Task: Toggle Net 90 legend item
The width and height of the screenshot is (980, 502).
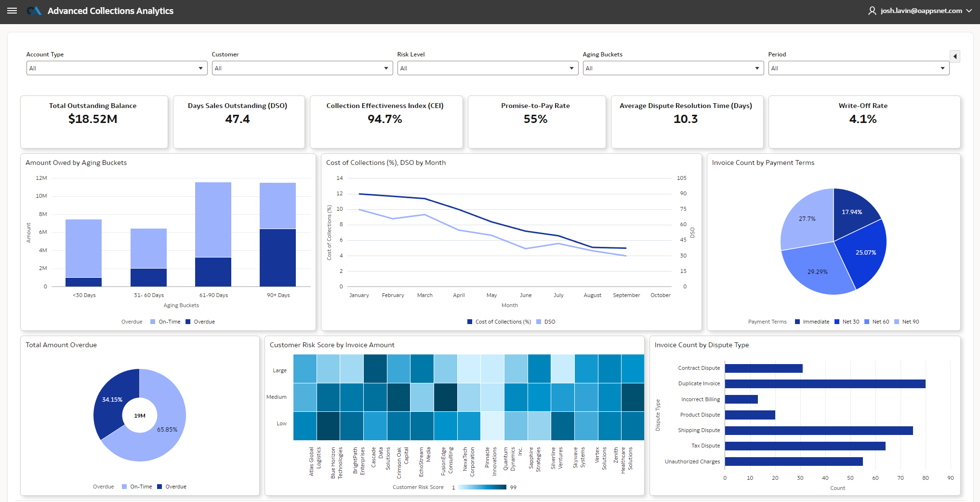Action: click(906, 322)
